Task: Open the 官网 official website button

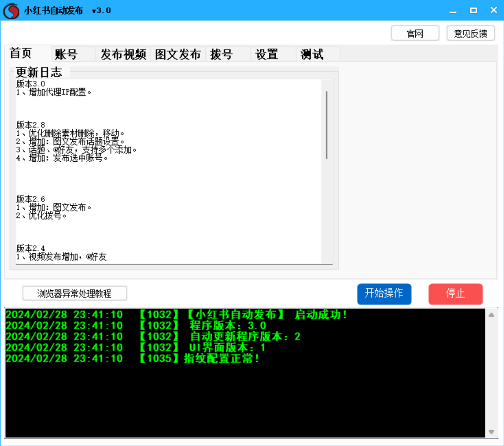Action: coord(415,33)
